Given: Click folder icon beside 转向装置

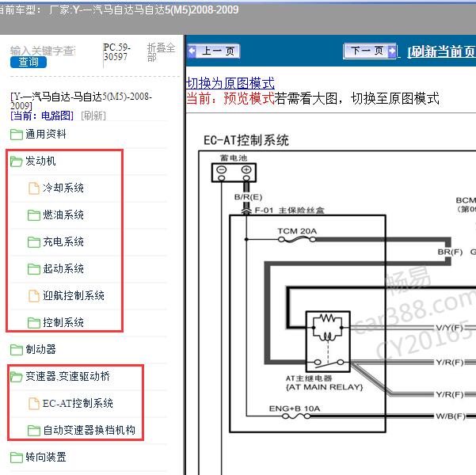Looking at the screenshot, I should click(17, 458).
